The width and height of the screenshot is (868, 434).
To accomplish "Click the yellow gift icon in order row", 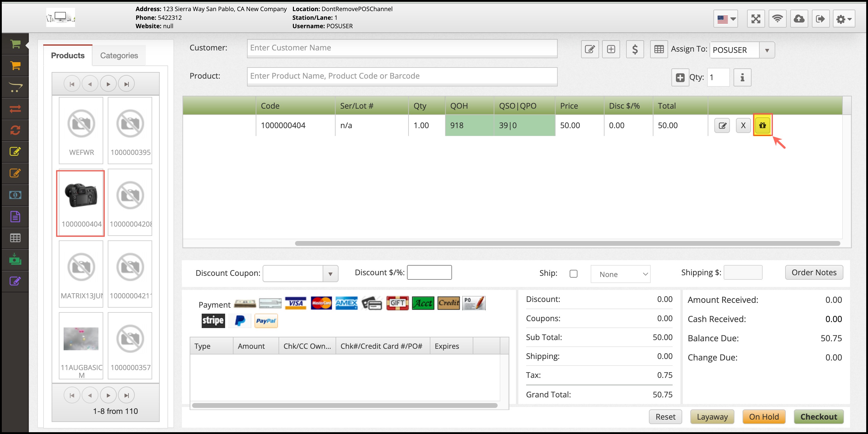I will (x=762, y=125).
